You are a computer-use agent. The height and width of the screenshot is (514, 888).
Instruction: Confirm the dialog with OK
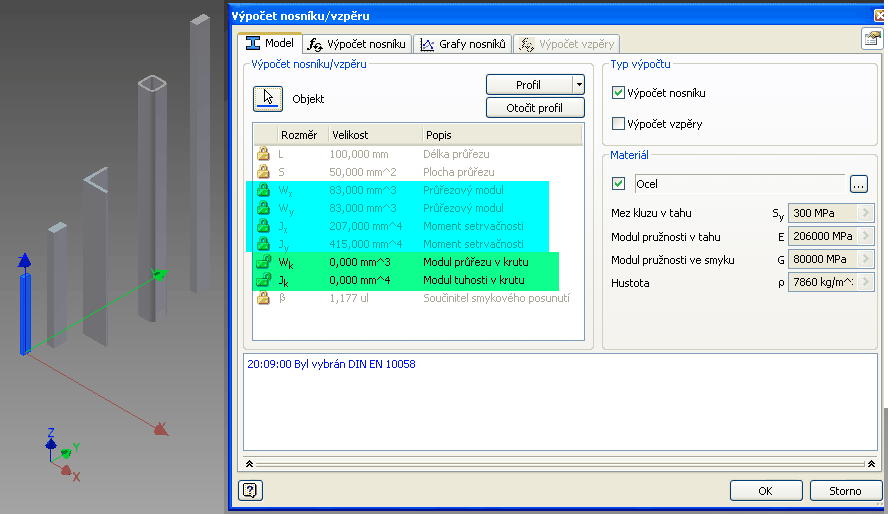(765, 491)
